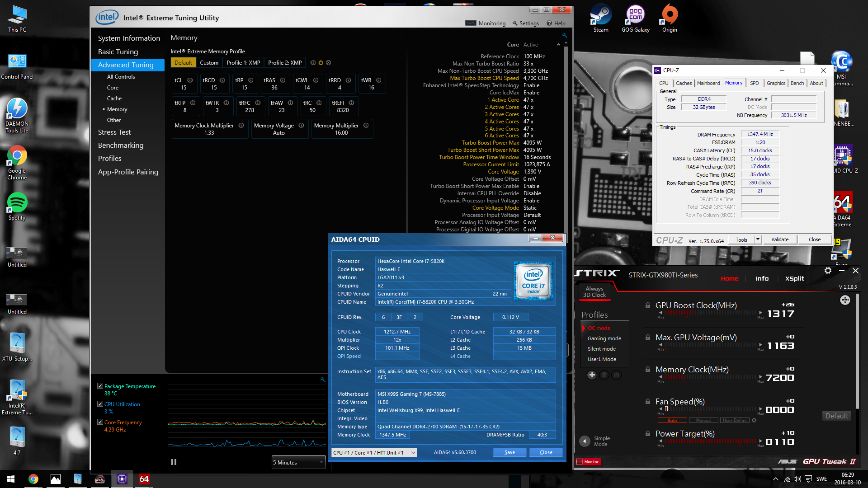Show hidden system tray icons
The image size is (868, 488).
776,479
